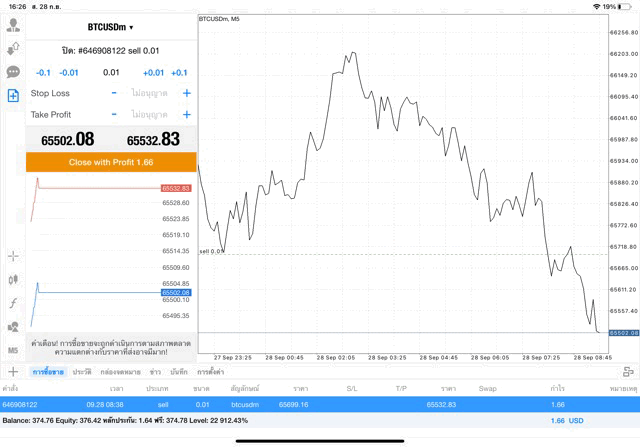Change chart type via the candlestick icon

click(13, 280)
